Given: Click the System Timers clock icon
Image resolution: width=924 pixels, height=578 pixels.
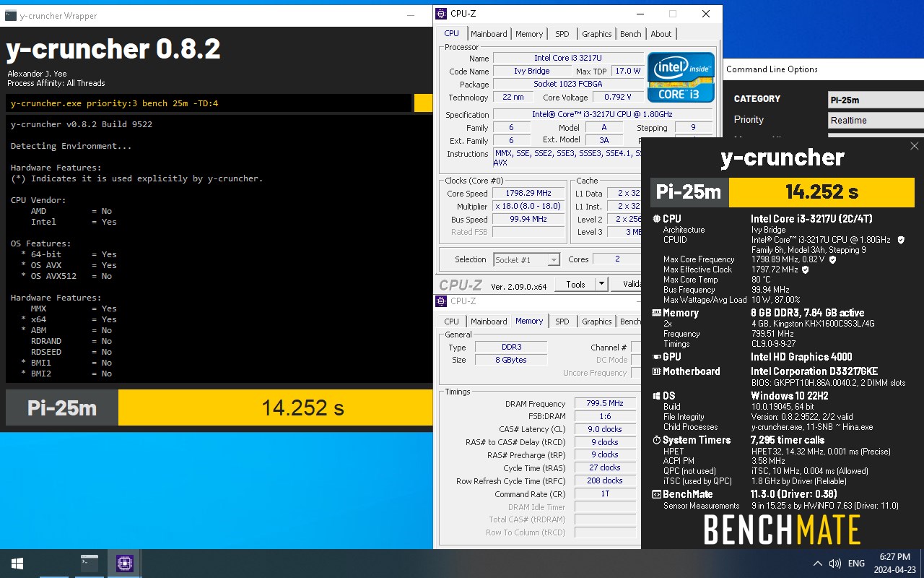Looking at the screenshot, I should coord(656,440).
